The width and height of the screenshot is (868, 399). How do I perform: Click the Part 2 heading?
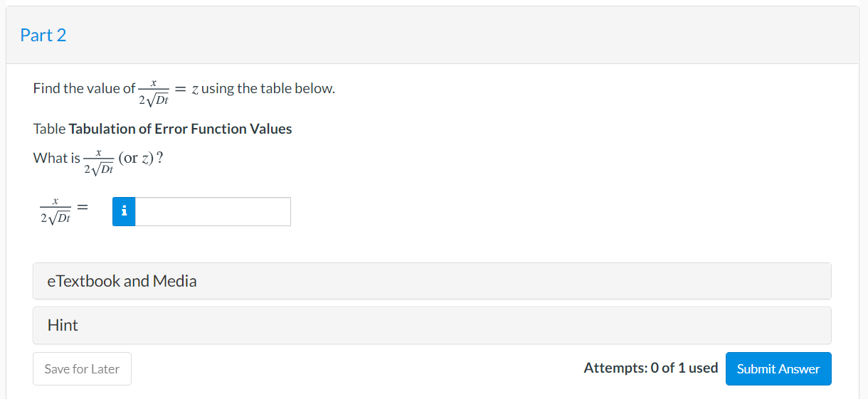coord(43,36)
